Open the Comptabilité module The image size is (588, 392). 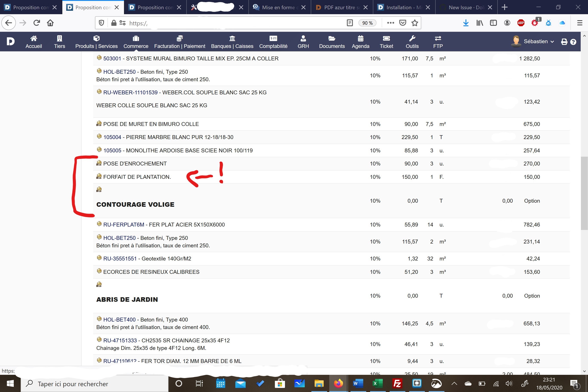(x=273, y=42)
